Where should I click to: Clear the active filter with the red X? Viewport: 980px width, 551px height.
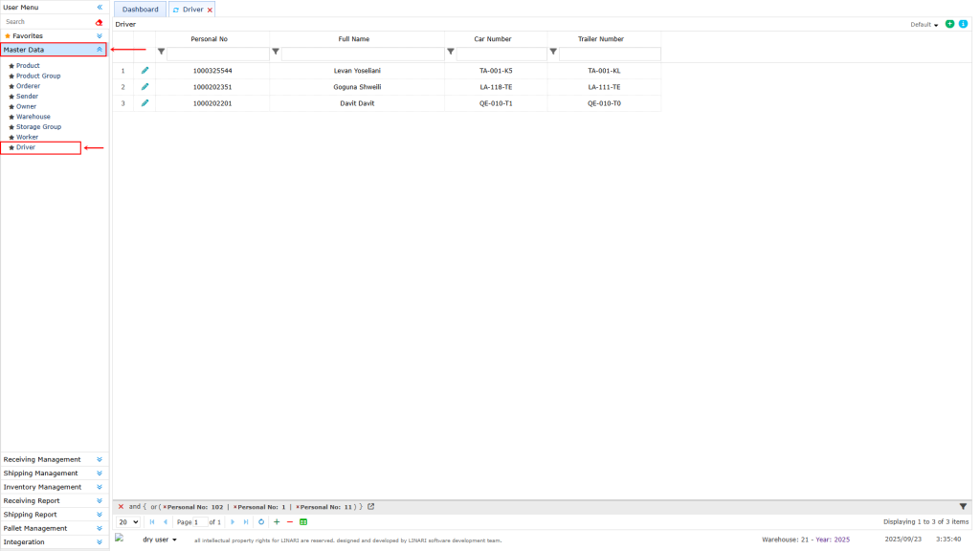coord(121,506)
